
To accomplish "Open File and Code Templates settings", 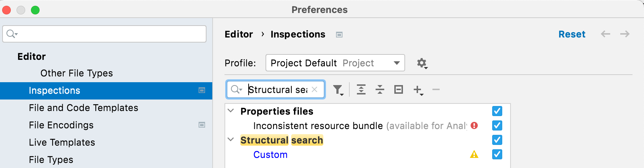I will 83,108.
